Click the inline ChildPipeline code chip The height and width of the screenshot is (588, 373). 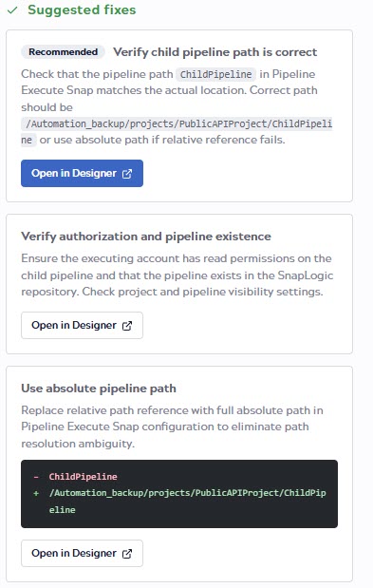point(216,74)
